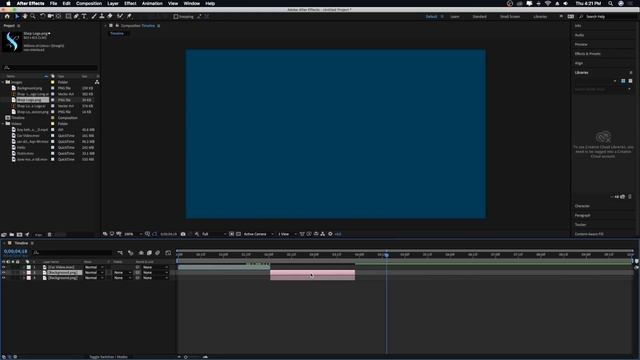Open the viewer resolution Full dropdown
The width and height of the screenshot is (640, 360).
(x=214, y=234)
